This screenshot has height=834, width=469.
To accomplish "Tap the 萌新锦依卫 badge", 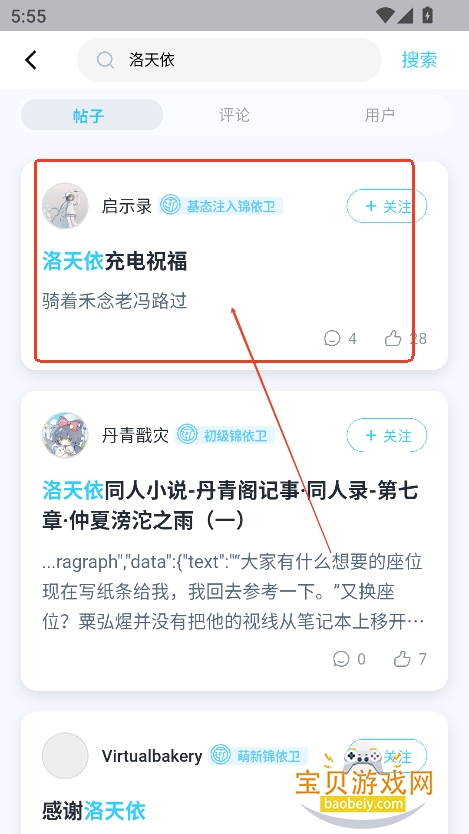I will 258,755.
